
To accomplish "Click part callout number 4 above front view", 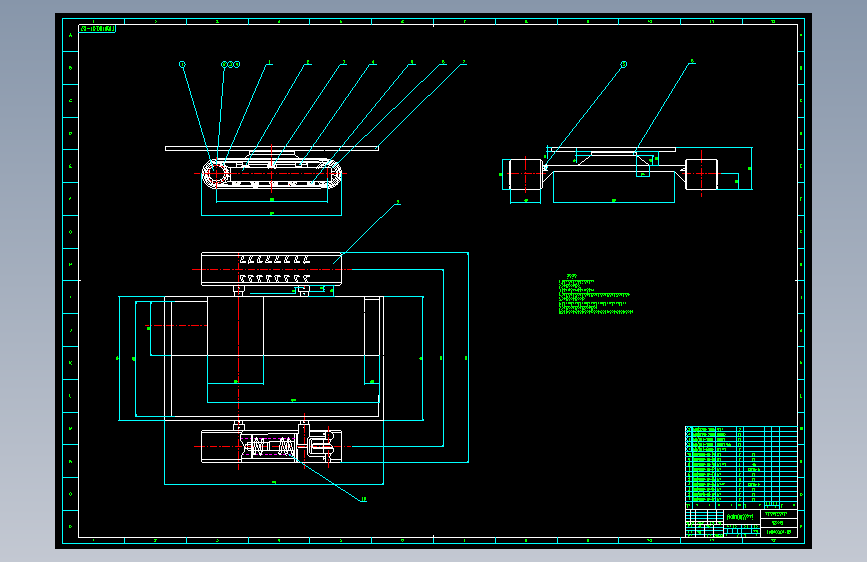I will click(373, 63).
